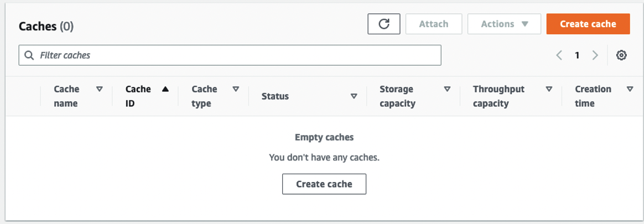
Task: Click Storage capacity sort arrow
Action: coord(447,89)
